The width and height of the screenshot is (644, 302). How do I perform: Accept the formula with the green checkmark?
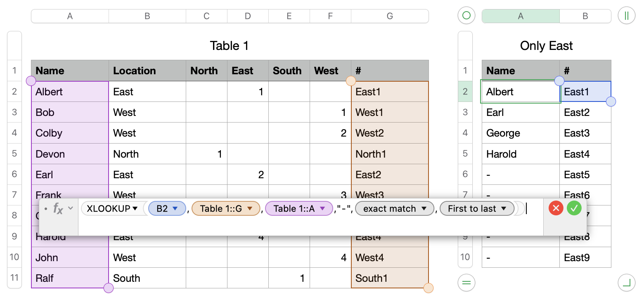tap(574, 208)
